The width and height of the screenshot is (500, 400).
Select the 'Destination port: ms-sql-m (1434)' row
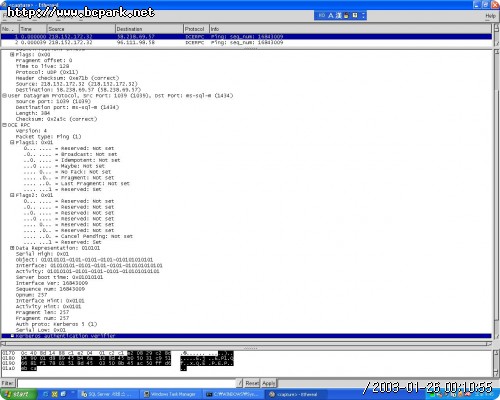(67, 107)
